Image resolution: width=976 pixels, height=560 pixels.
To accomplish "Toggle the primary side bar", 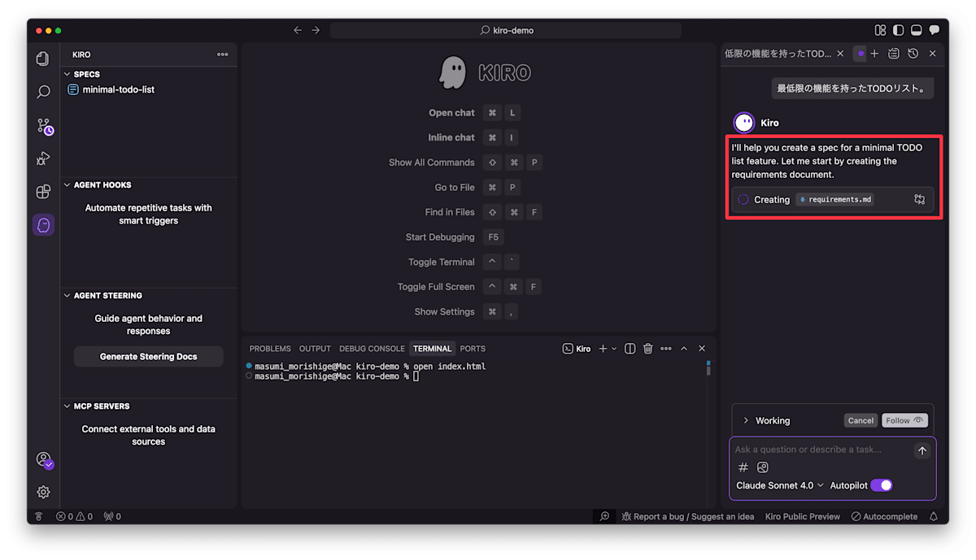I will (898, 30).
